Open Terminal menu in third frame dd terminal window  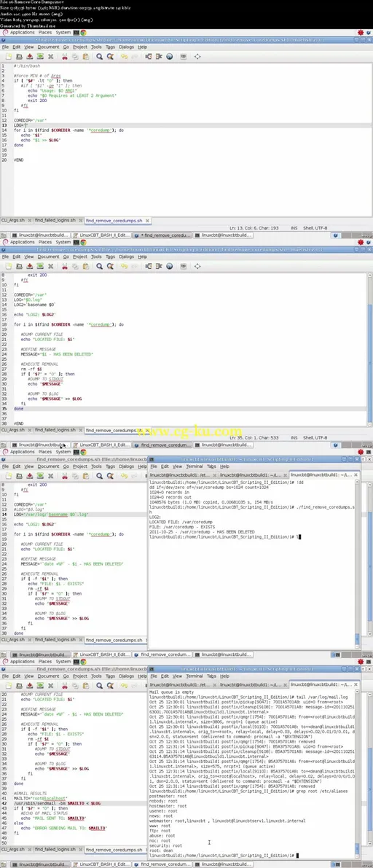click(x=195, y=466)
